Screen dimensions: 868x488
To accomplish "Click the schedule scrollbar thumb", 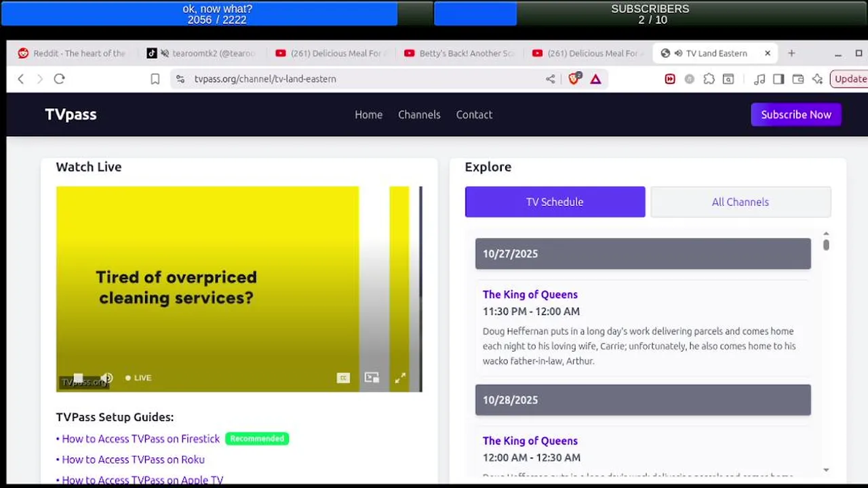I will [826, 244].
